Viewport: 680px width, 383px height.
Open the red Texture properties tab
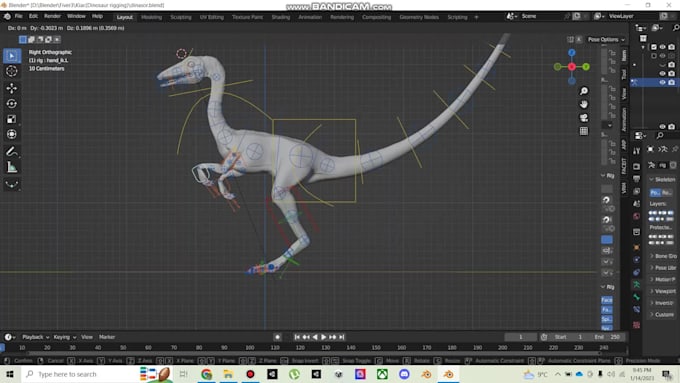tap(636, 324)
